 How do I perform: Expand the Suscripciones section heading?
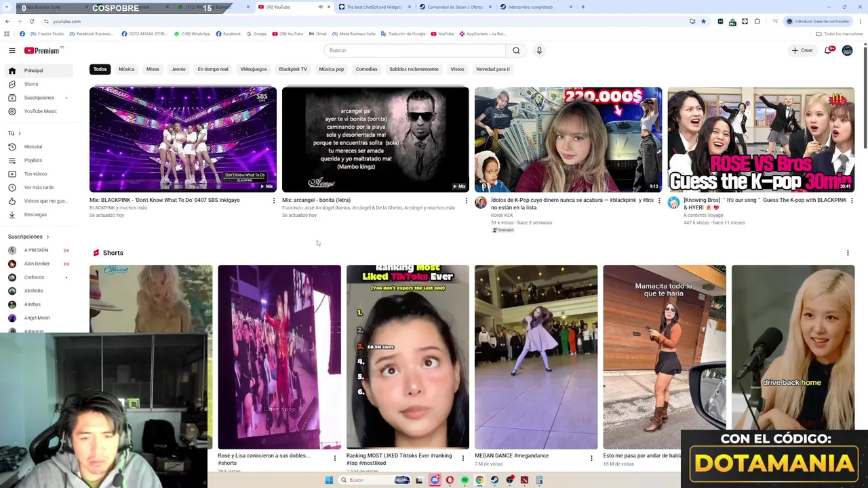[x=28, y=237]
